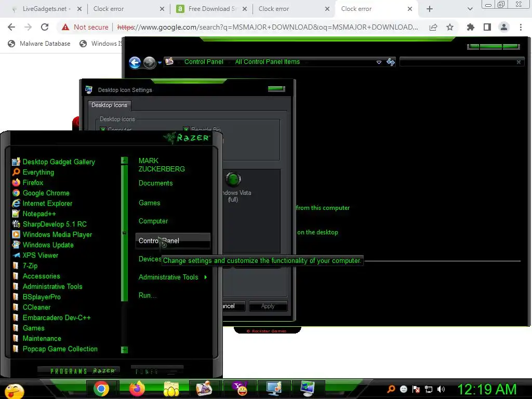Expand the Accessories folder

coord(36,276)
